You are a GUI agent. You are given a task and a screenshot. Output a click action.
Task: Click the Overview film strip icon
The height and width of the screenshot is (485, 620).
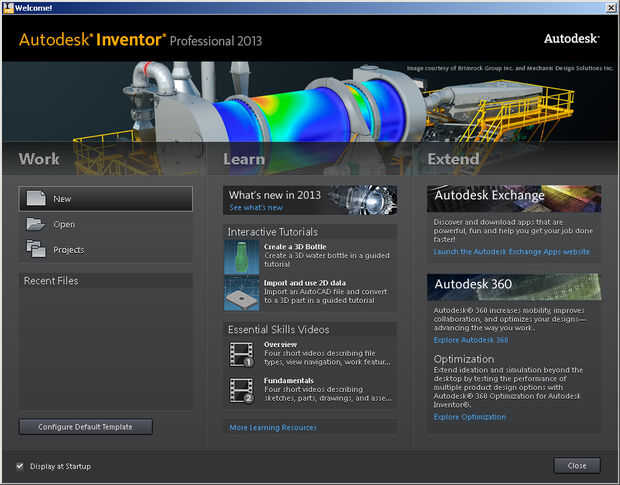pos(242,354)
